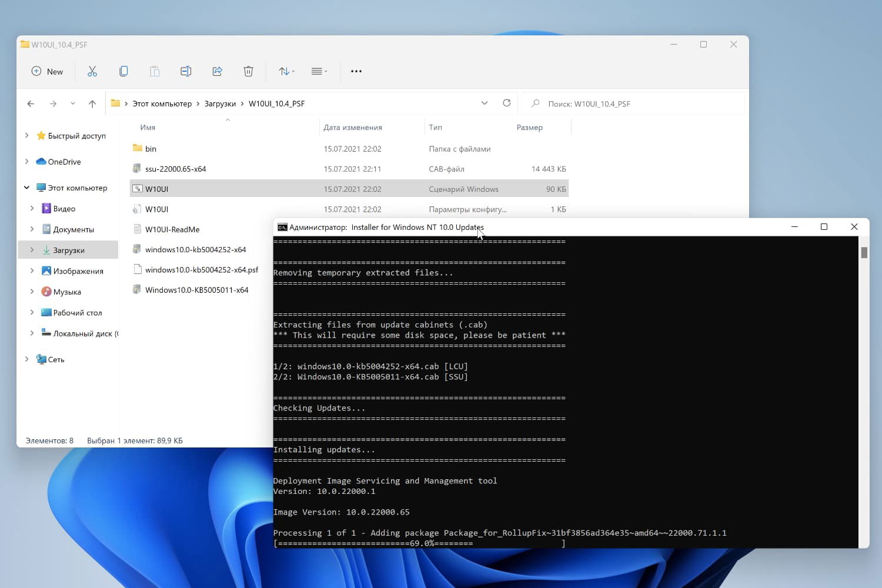Click 'Загрузки' in the address breadcrumb
This screenshot has height=588, width=882.
[x=220, y=103]
